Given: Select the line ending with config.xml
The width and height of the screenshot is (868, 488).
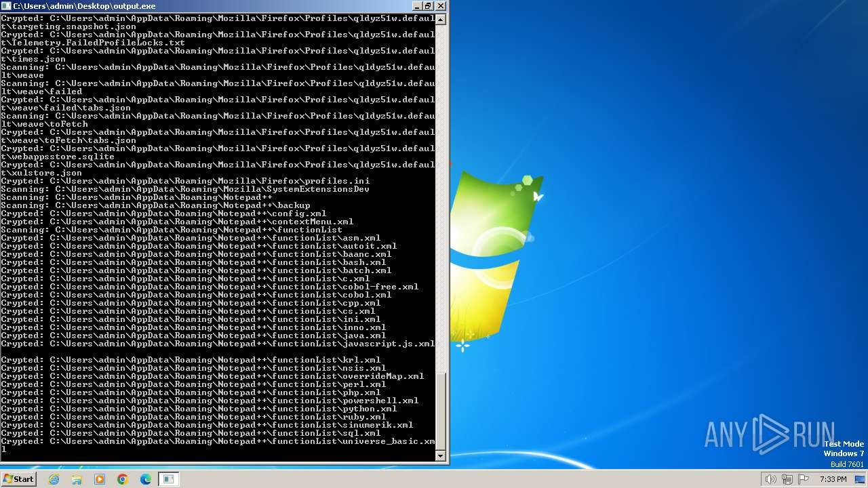Looking at the screenshot, I should tap(163, 213).
